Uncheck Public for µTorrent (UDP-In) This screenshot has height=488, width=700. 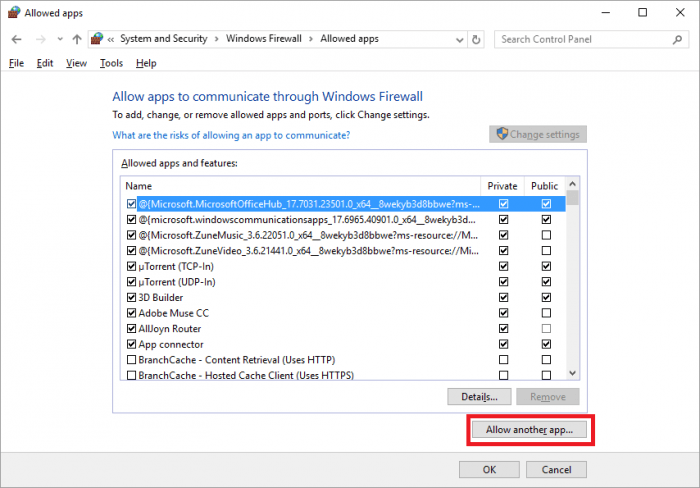[546, 282]
